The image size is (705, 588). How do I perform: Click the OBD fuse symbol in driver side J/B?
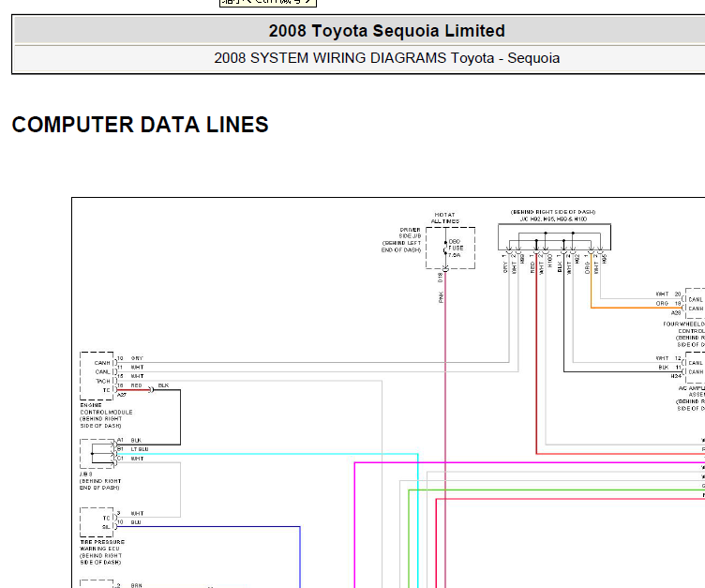445,248
